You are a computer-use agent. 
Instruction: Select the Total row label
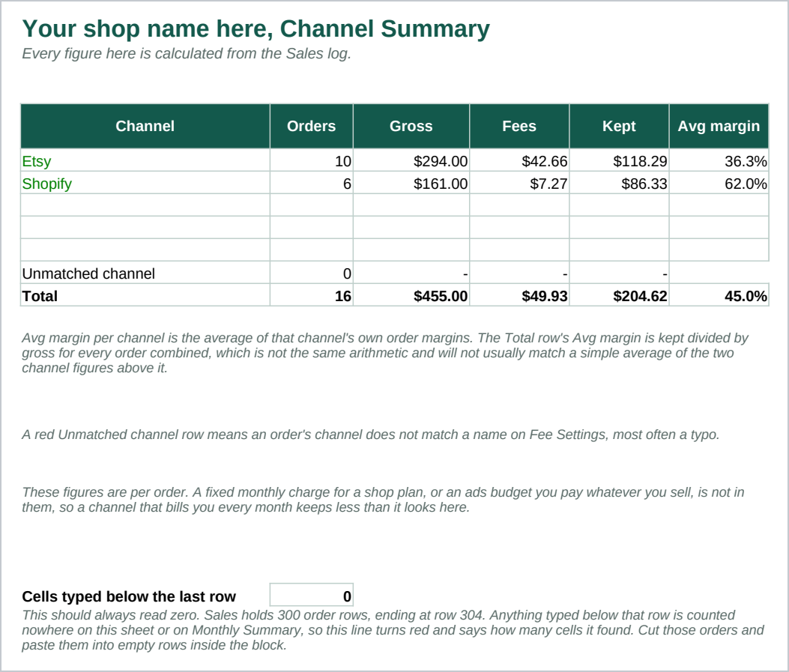click(145, 296)
